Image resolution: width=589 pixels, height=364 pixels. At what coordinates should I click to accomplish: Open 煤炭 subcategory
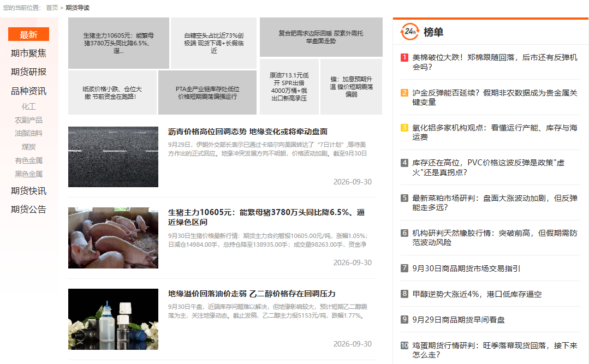coord(28,147)
